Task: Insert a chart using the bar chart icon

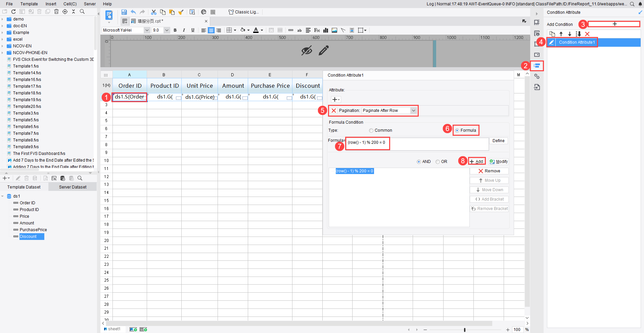Action: [326, 30]
